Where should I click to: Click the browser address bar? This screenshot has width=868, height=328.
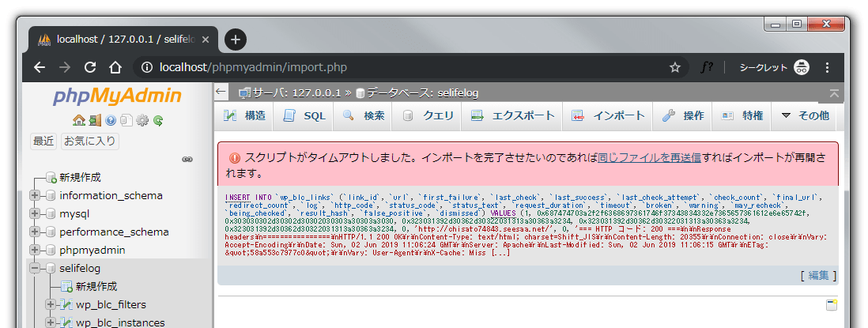pos(395,67)
